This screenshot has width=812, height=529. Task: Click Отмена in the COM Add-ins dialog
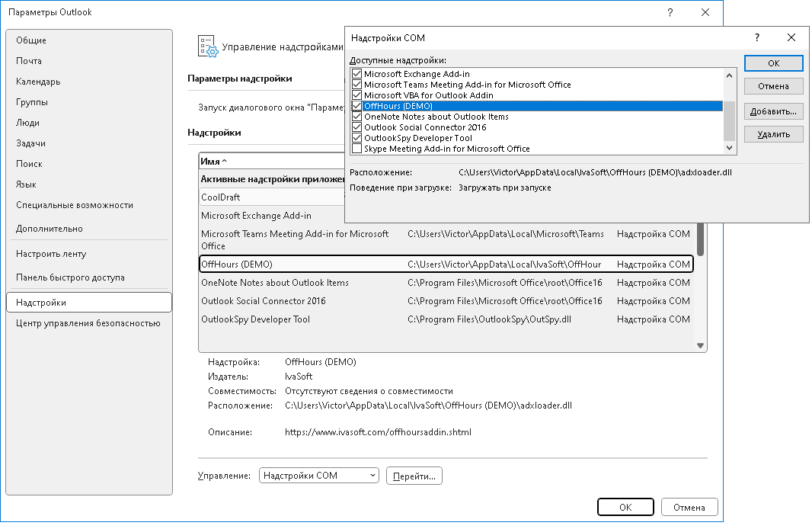[x=774, y=86]
